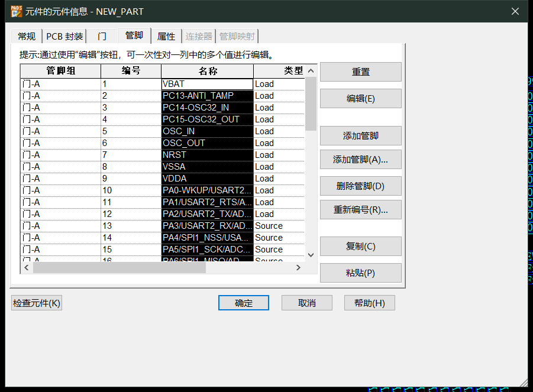Click the 重置 button
The image size is (533, 392).
click(x=361, y=72)
